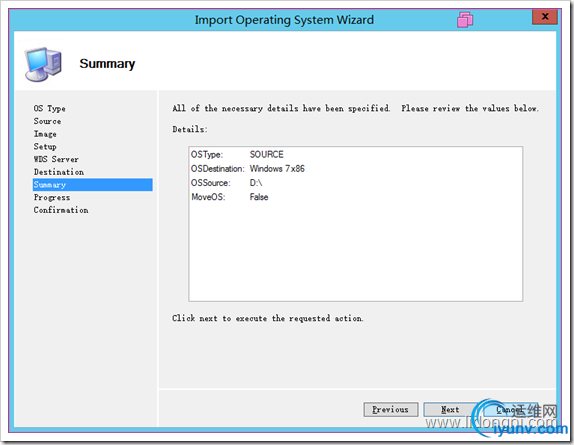Click the Summary page heading
Image resolution: width=574 pixels, height=445 pixels.
[107, 64]
